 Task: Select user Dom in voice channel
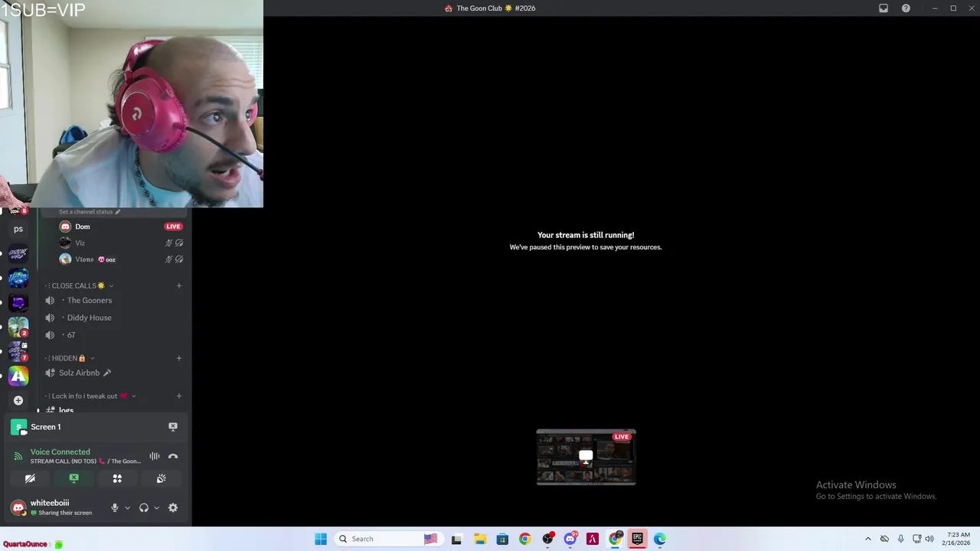pos(83,227)
